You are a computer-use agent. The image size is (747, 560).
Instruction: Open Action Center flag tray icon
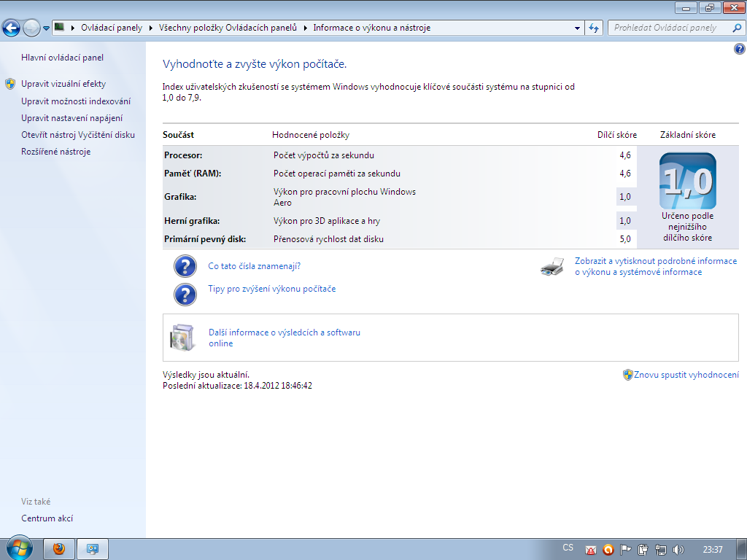(x=625, y=550)
